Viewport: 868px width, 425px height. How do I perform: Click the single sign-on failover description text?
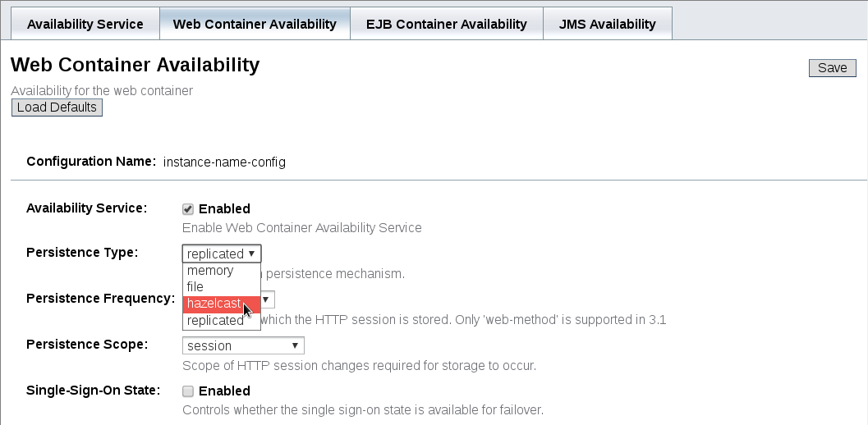point(363,410)
